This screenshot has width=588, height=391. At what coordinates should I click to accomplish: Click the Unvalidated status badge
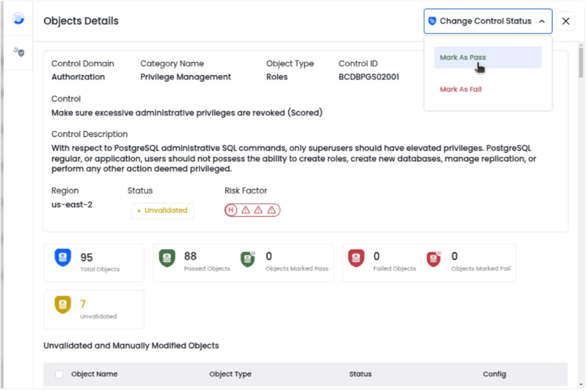tap(163, 211)
